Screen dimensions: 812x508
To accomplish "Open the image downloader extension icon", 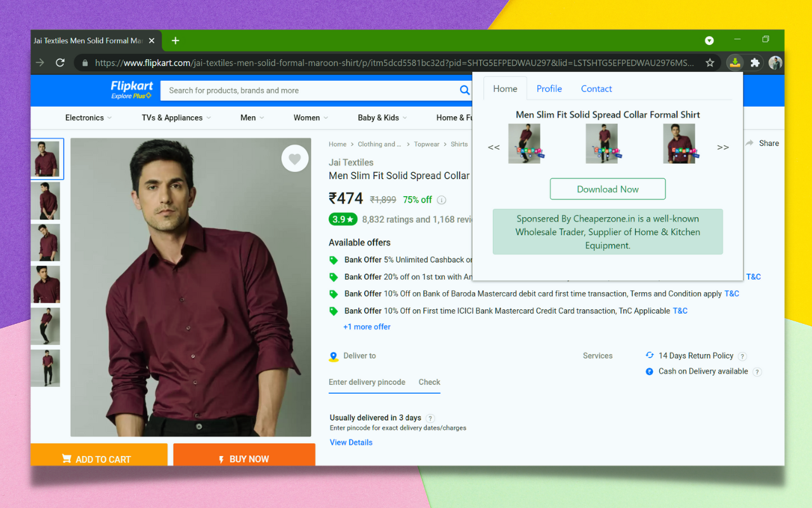I will click(x=735, y=63).
